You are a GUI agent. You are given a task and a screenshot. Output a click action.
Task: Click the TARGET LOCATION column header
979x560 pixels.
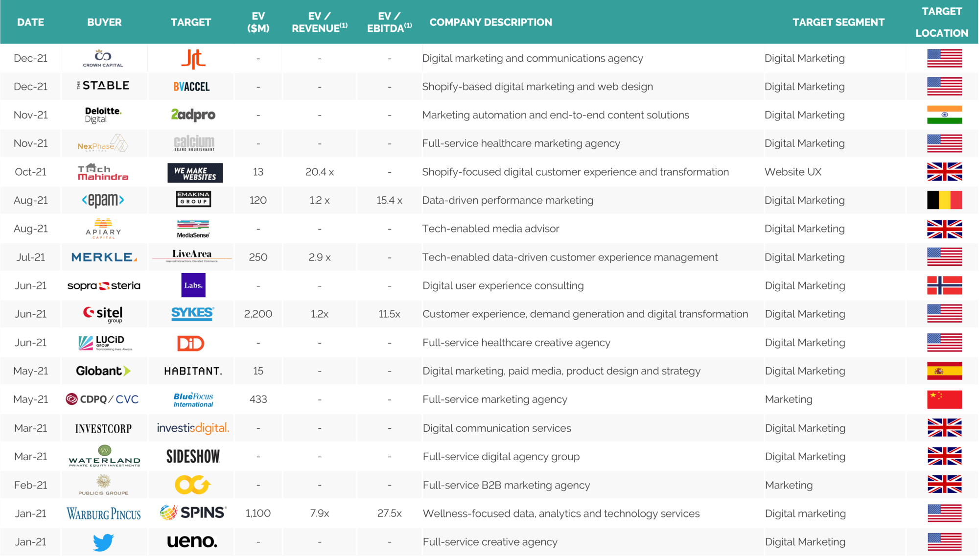[x=942, y=22]
